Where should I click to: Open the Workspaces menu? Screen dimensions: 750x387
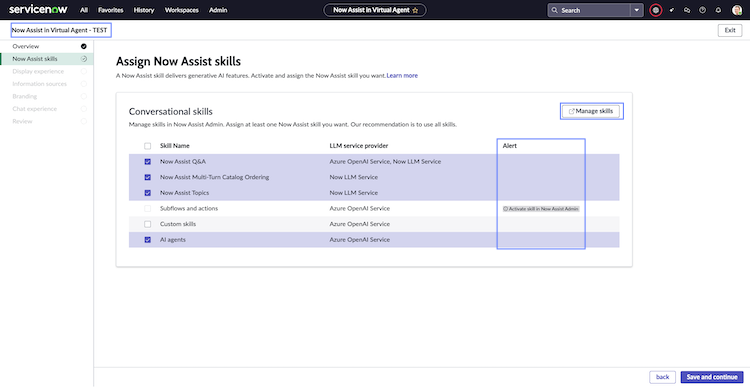[182, 10]
